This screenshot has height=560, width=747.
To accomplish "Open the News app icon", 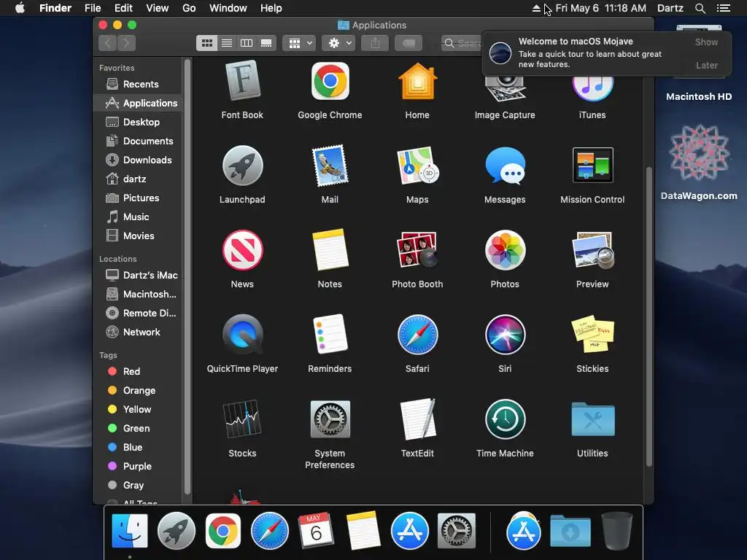I will click(x=242, y=250).
